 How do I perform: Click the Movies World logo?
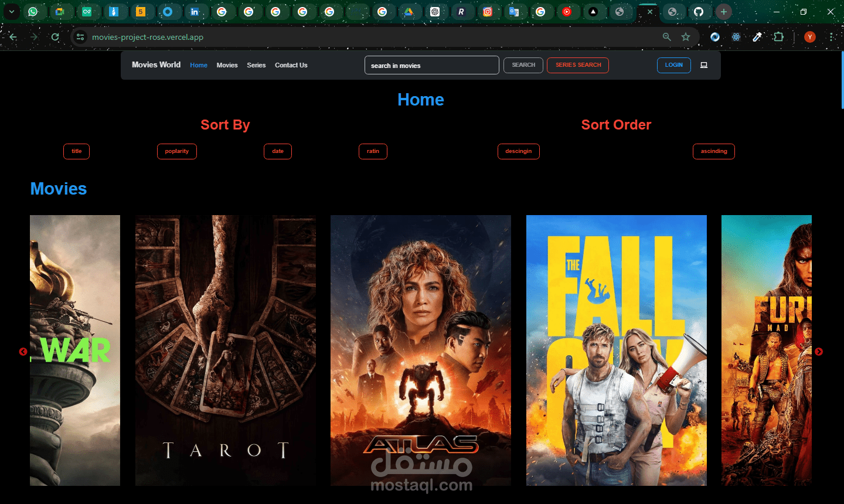[x=156, y=65]
